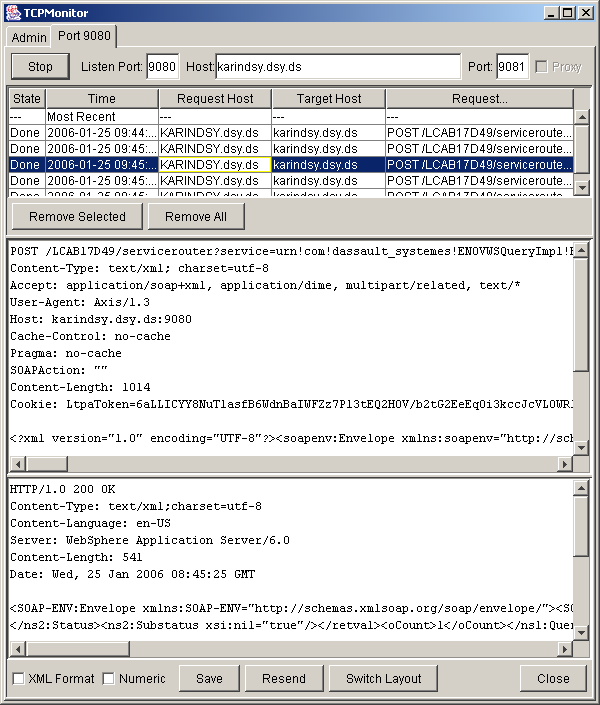Click the Close button at bottom
The height and width of the screenshot is (705, 600).
[553, 678]
